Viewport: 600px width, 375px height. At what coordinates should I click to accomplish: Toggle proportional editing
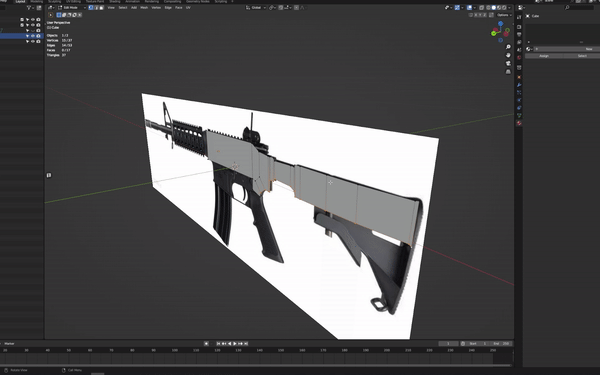tap(296, 8)
